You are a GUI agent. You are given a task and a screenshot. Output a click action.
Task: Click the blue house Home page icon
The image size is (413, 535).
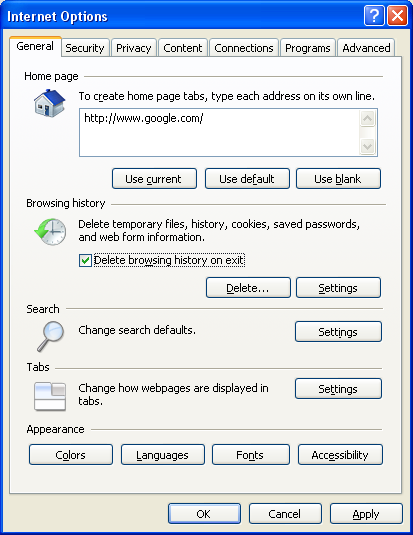click(x=49, y=103)
